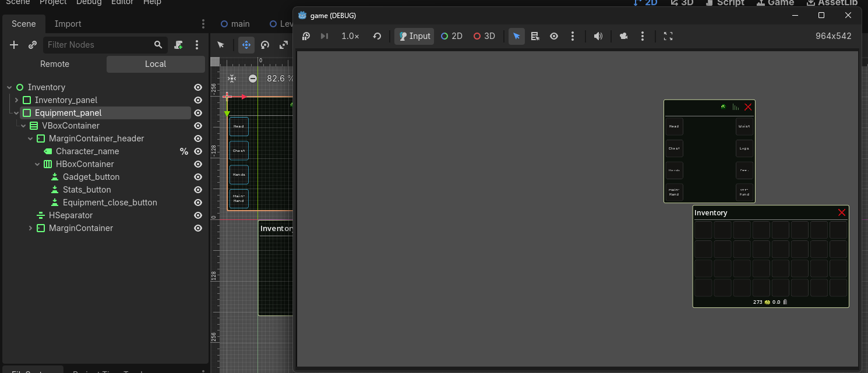Switch to the Import dock tab
Viewport: 868px width, 373px height.
pyautogui.click(x=68, y=24)
